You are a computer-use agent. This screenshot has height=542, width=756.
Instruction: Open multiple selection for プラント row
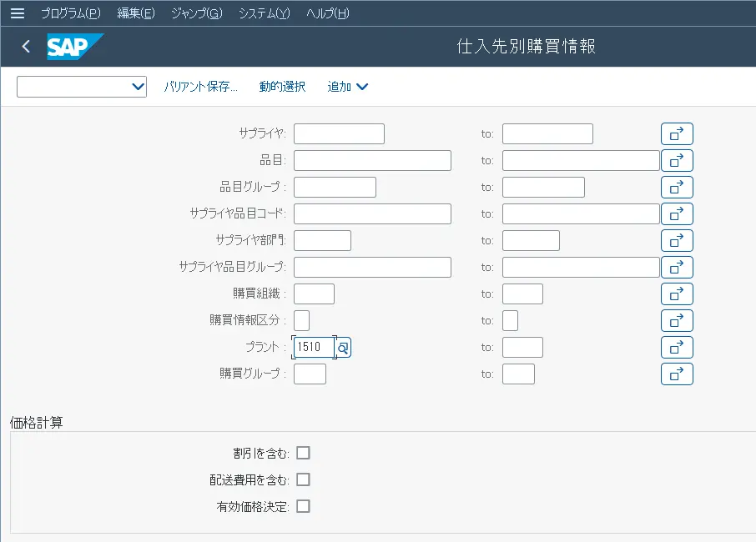(x=677, y=348)
